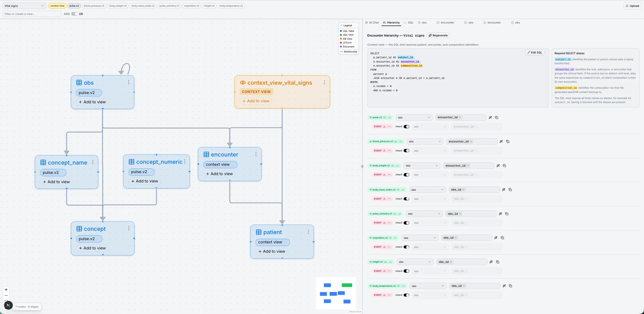Open the encounter node three-dot menu

pyautogui.click(x=256, y=154)
